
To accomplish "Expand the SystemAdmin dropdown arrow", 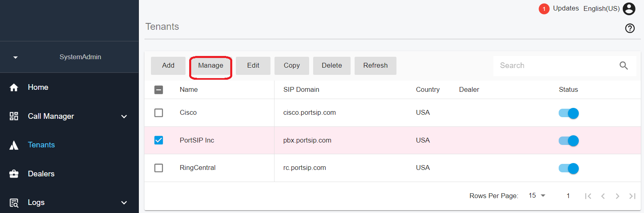I will 15,57.
